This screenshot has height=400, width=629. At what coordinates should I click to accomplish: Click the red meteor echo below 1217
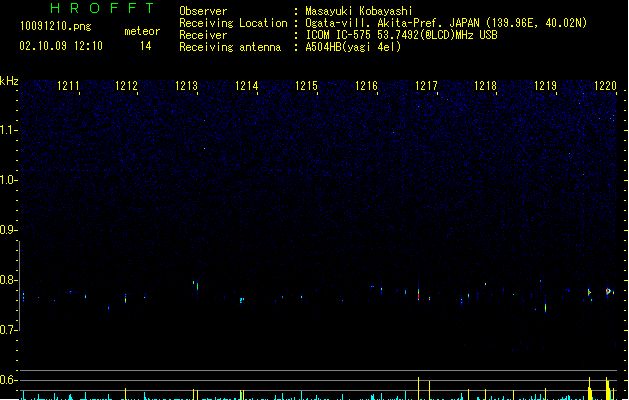coord(418,293)
